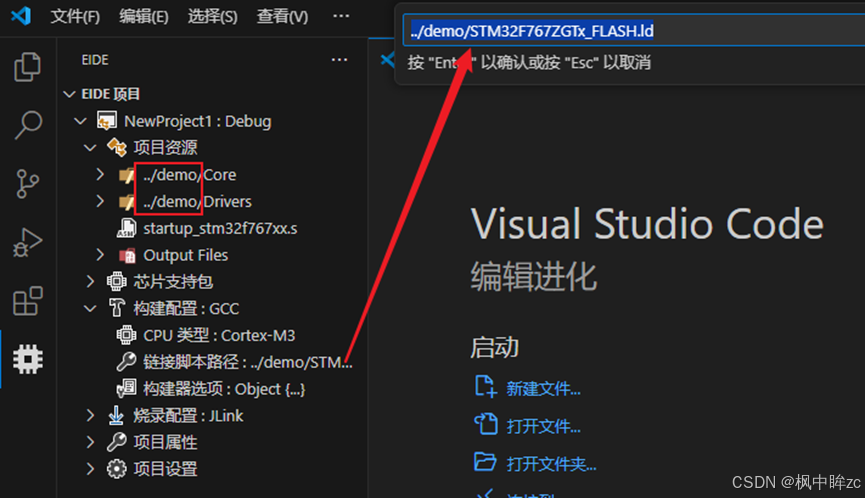
Task: Open the Explorer view in activity bar
Action: (x=27, y=67)
